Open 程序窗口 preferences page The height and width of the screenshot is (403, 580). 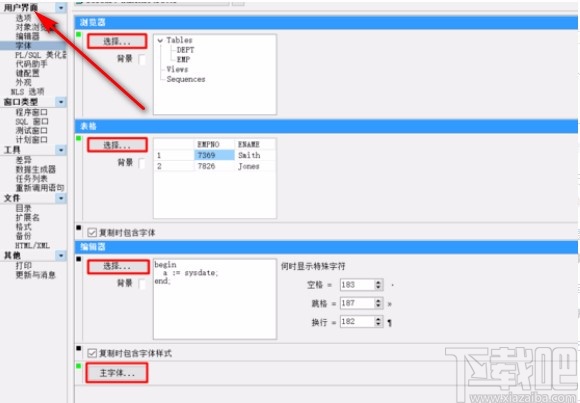[x=31, y=112]
